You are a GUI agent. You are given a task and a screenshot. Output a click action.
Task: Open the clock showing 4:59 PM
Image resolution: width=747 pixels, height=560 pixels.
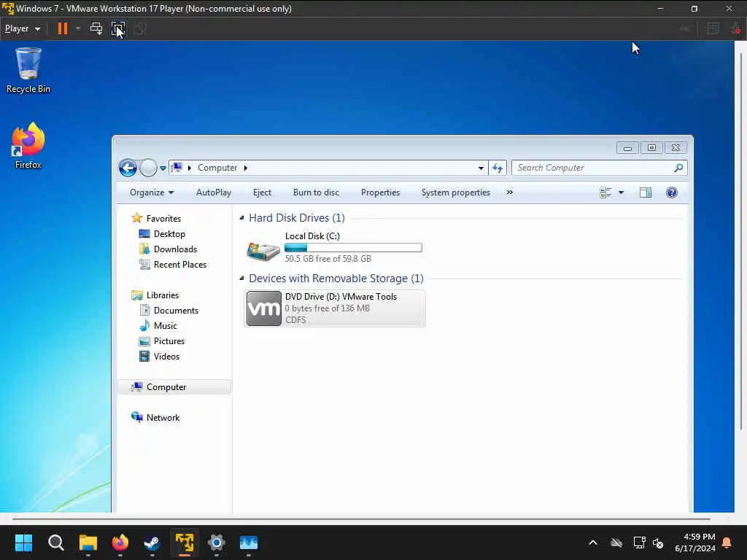click(x=695, y=542)
